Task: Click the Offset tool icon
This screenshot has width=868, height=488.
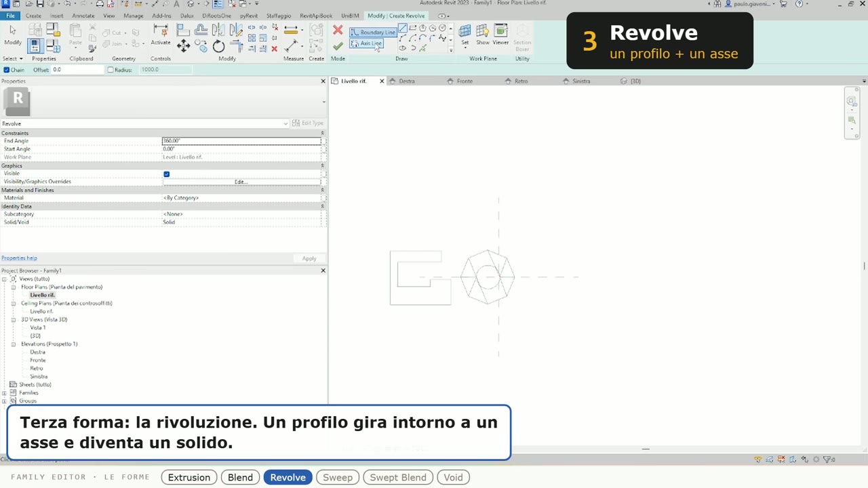Action: click(x=201, y=30)
